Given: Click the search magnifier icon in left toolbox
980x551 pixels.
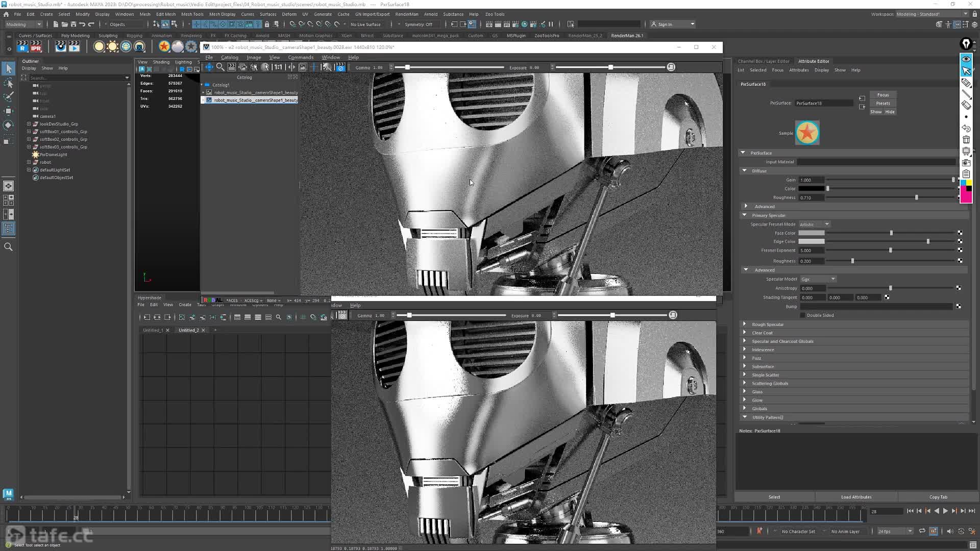Looking at the screenshot, I should [x=9, y=247].
